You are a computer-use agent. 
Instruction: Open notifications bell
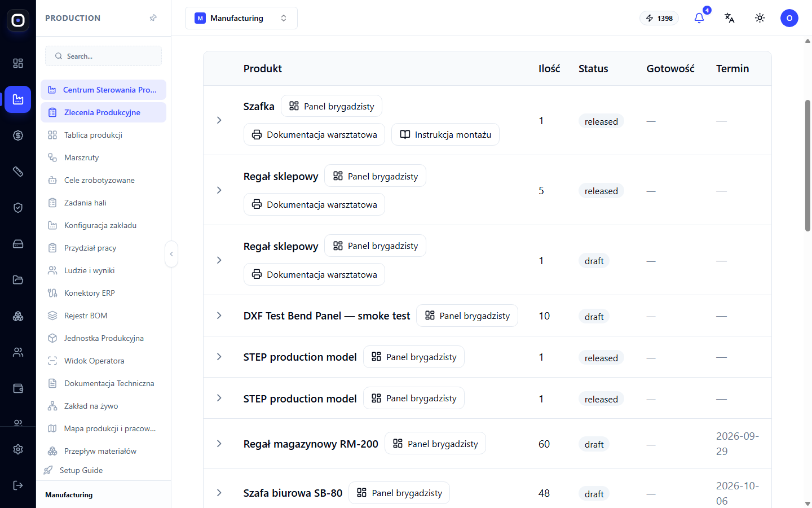[x=699, y=18]
